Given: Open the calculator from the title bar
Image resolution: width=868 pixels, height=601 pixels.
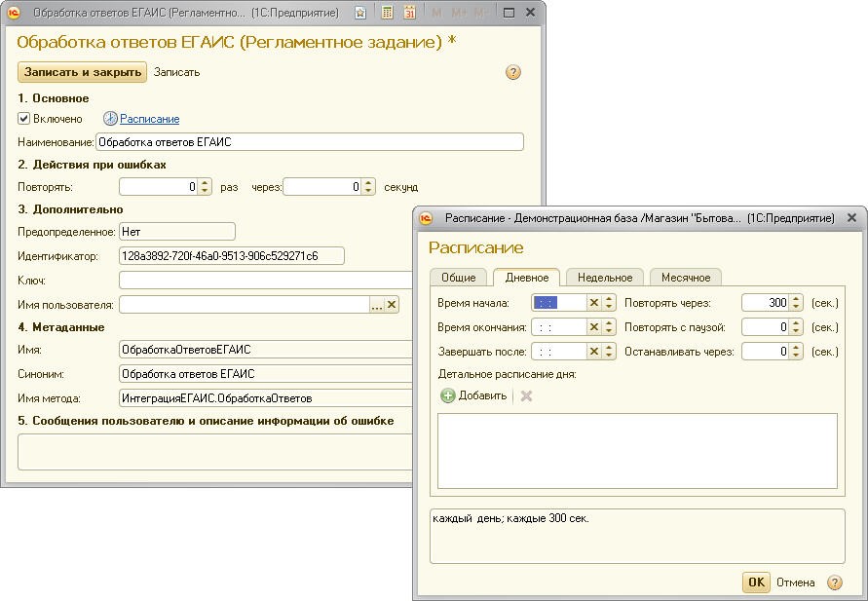Looking at the screenshot, I should pyautogui.click(x=388, y=12).
